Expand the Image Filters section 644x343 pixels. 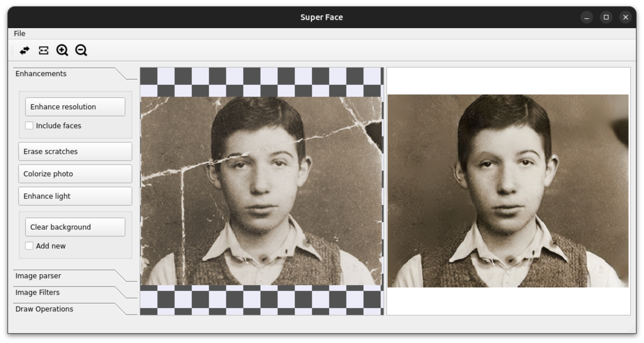37,292
